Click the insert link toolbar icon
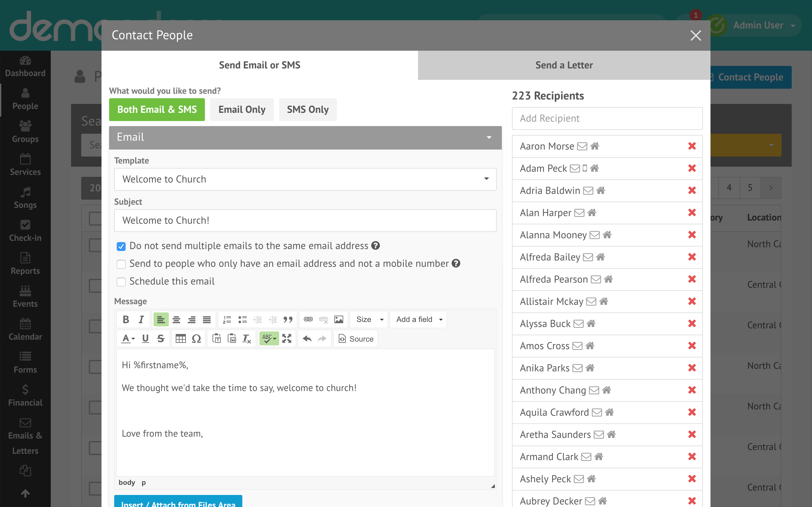 point(308,319)
